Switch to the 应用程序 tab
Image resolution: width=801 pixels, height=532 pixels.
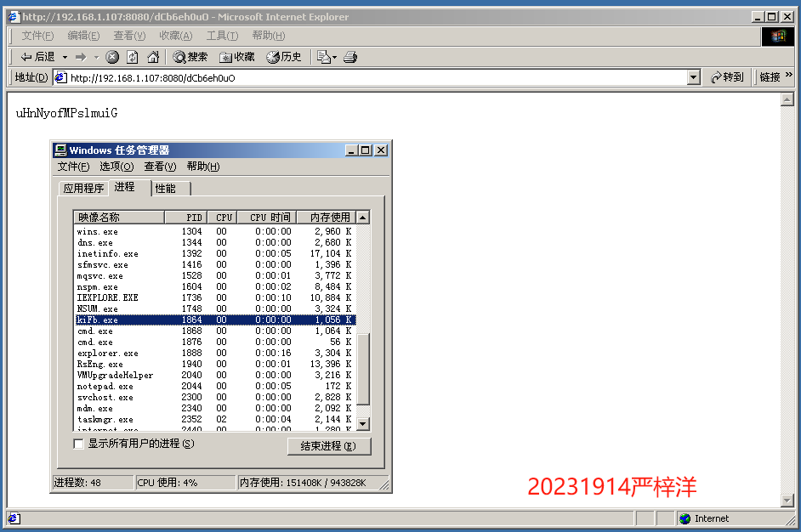click(83, 189)
